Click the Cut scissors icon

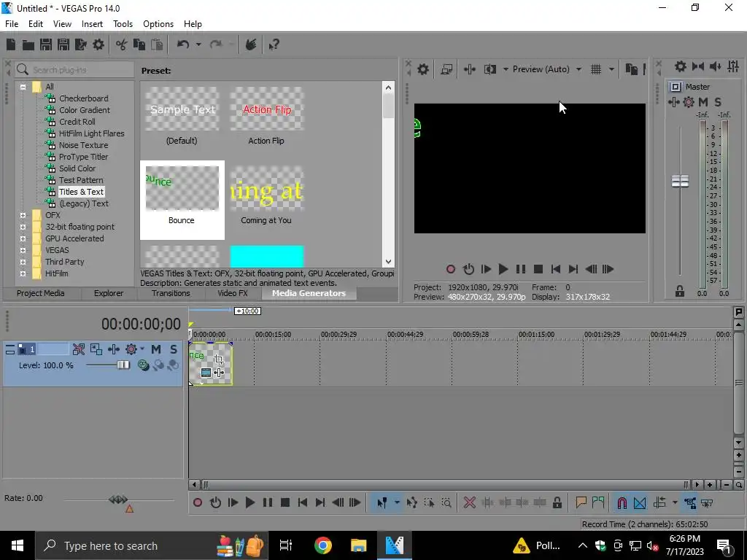(122, 44)
